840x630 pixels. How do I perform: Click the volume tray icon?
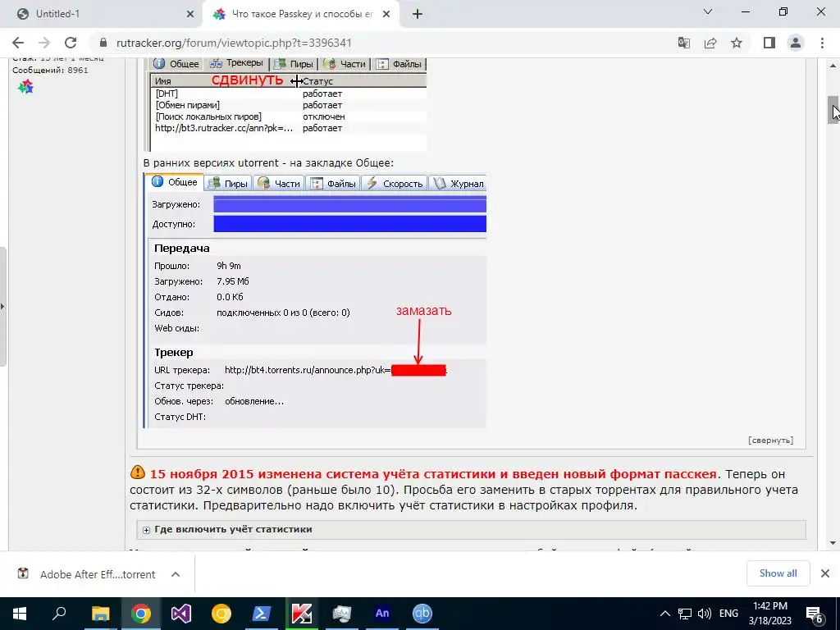coord(705,614)
